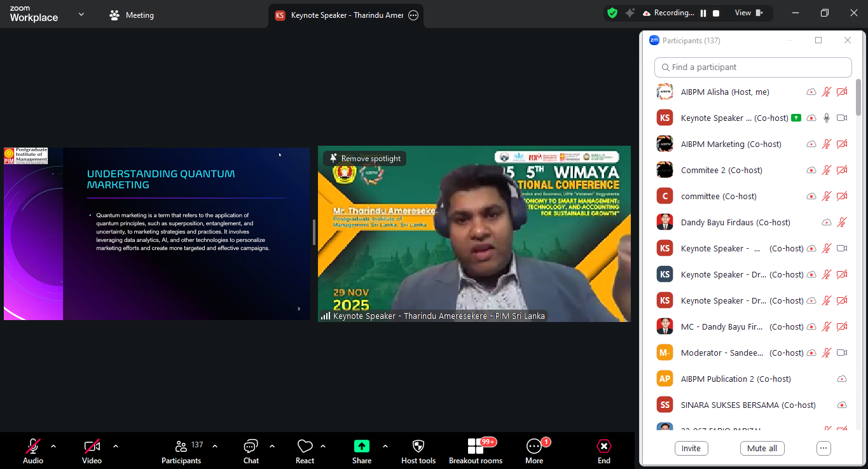Open the Chat panel
This screenshot has height=469, width=868.
point(251,451)
